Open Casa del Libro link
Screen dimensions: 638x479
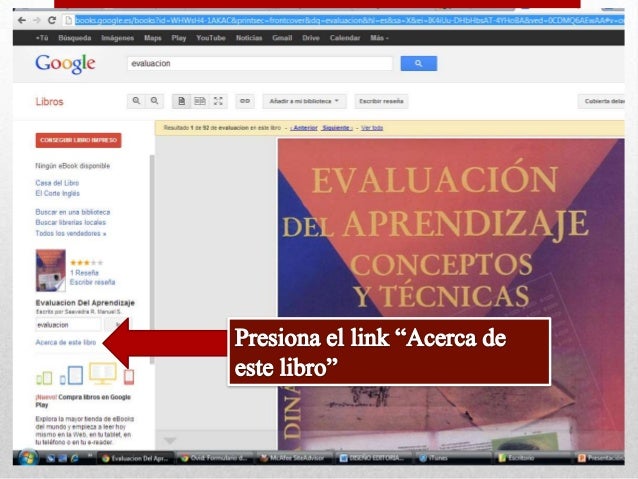(x=57, y=183)
